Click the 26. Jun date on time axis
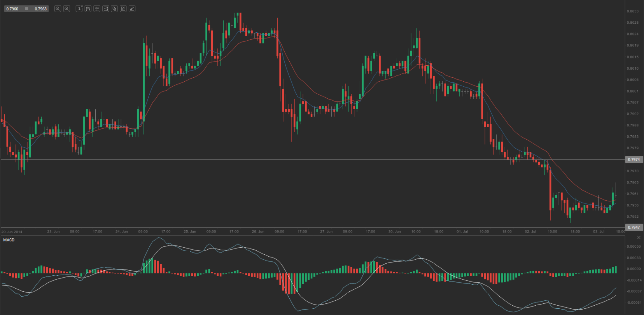The image size is (644, 315). (258, 232)
